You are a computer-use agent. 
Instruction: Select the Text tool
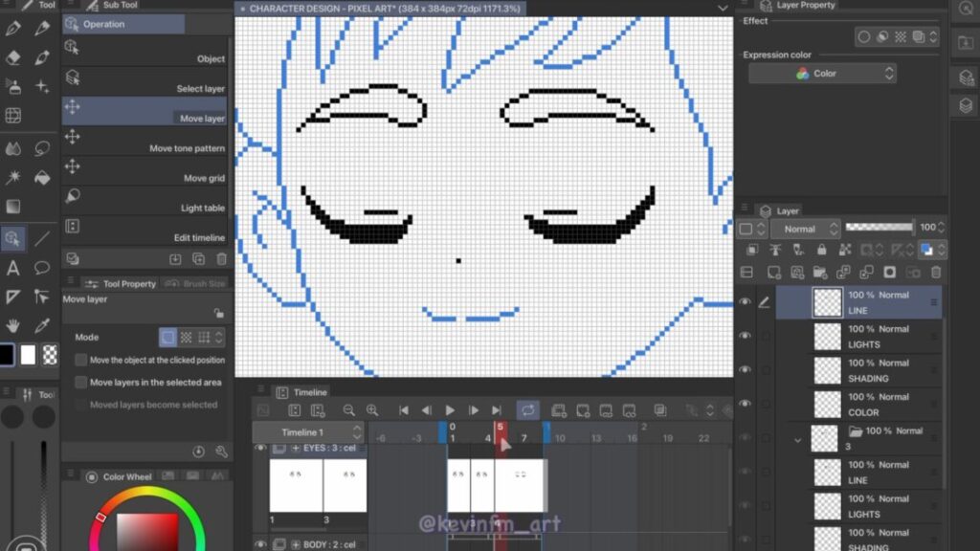pyautogui.click(x=13, y=268)
